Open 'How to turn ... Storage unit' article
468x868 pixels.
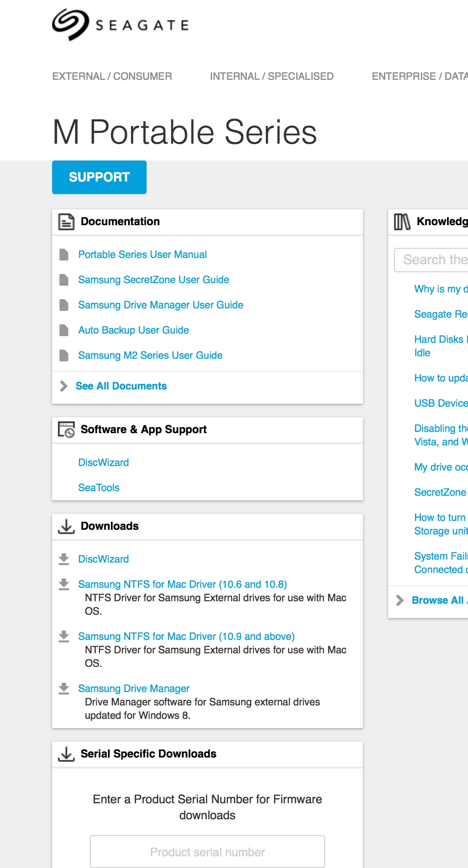441,524
